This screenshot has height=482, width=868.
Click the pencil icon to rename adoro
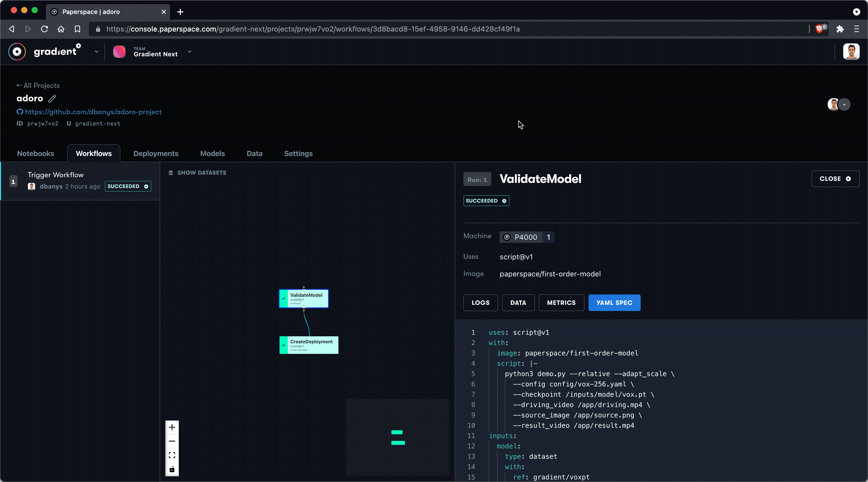tap(52, 98)
